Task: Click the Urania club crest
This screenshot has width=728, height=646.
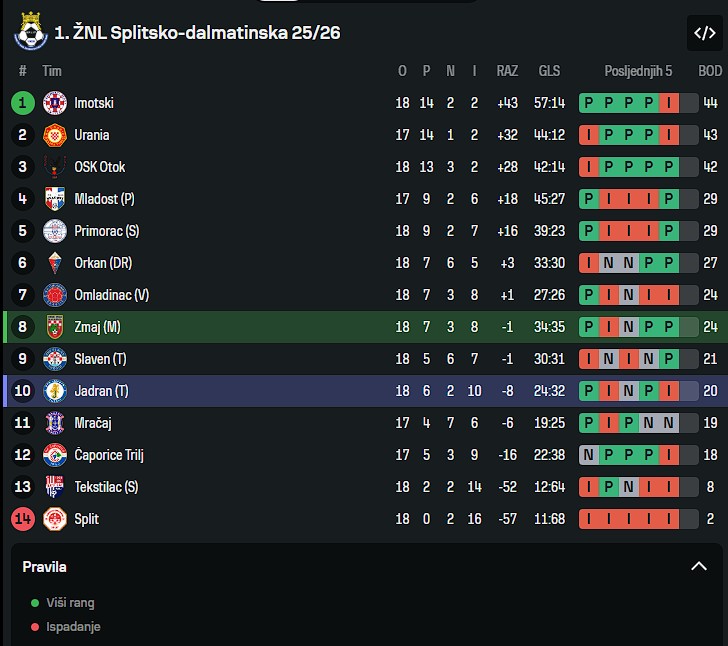Action: click(55, 135)
